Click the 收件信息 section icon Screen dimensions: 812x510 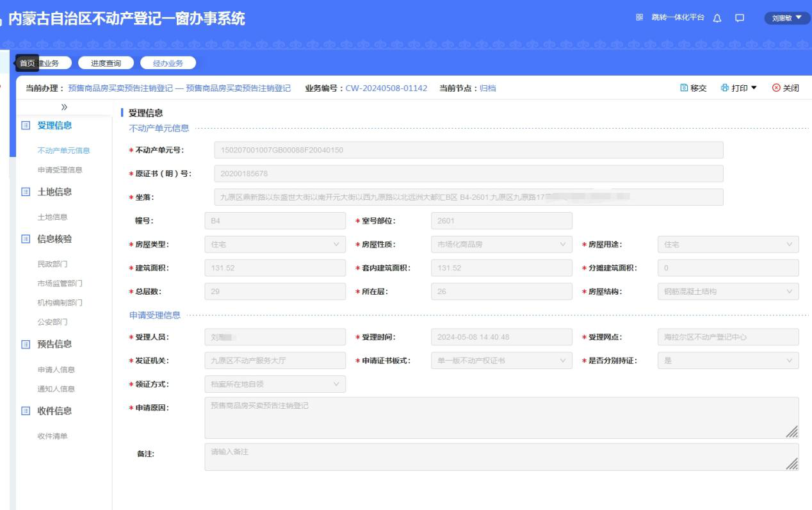tap(26, 411)
